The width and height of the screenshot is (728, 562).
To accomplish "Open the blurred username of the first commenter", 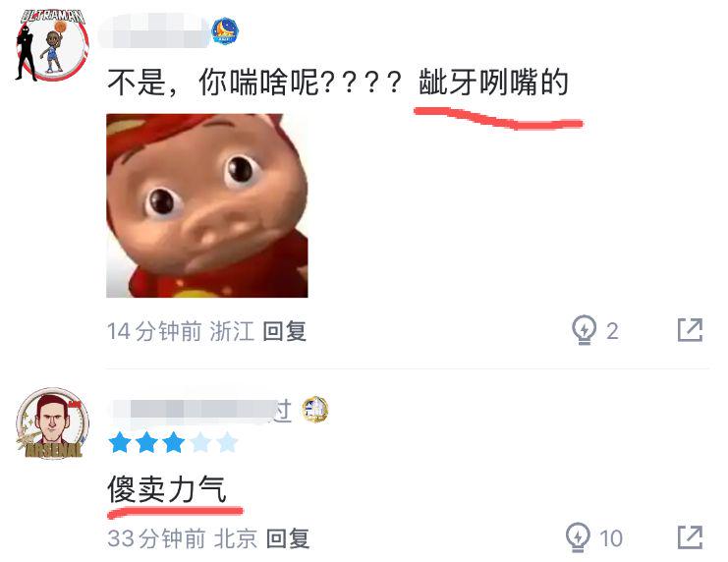I will pyautogui.click(x=153, y=31).
